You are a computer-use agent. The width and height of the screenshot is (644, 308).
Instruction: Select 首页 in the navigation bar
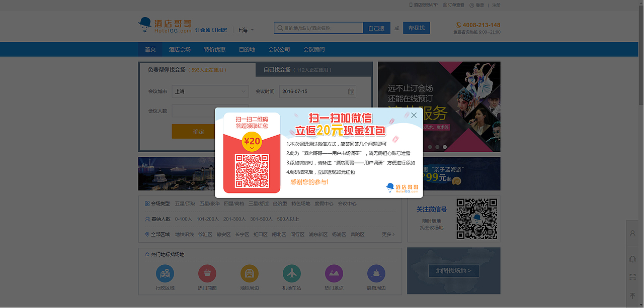pyautogui.click(x=150, y=49)
